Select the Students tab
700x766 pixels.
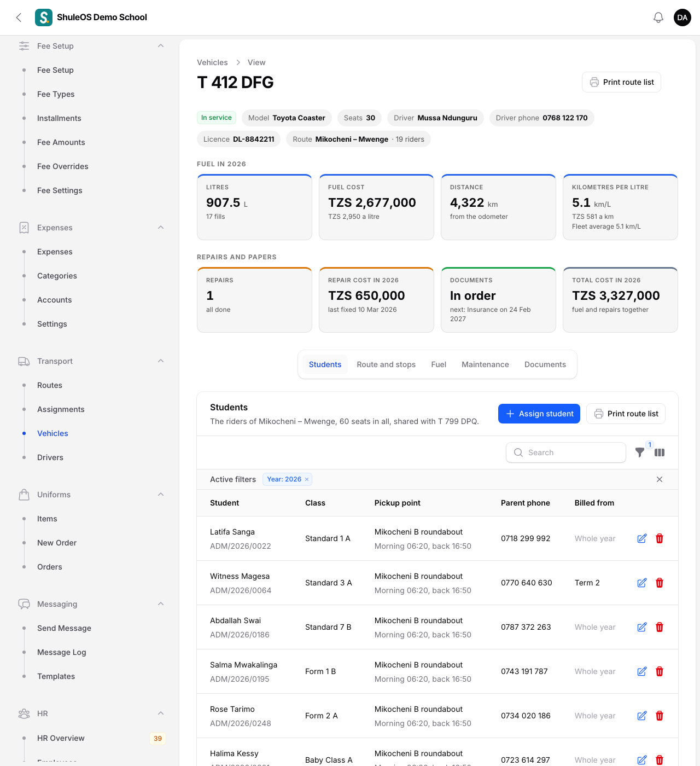click(325, 364)
